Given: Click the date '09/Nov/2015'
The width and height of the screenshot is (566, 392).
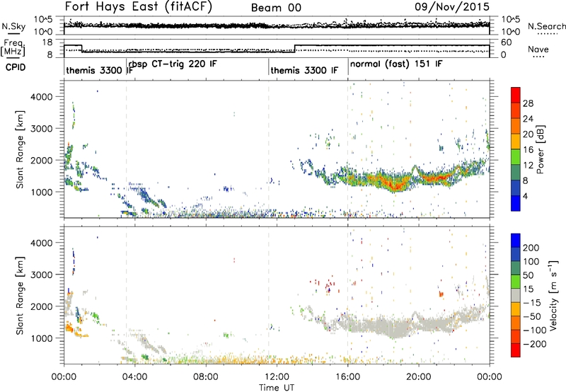Looking at the screenshot, I should click(452, 6).
